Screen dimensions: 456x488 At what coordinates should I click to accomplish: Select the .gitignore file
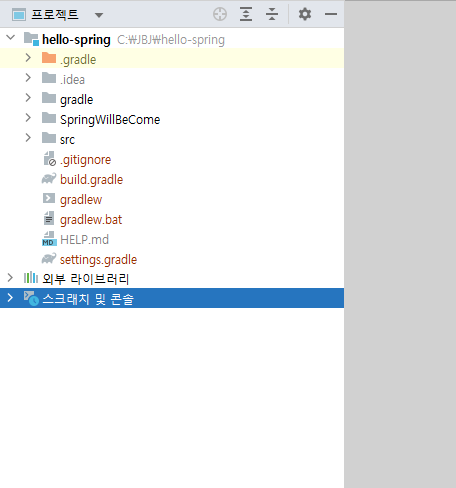(x=85, y=160)
